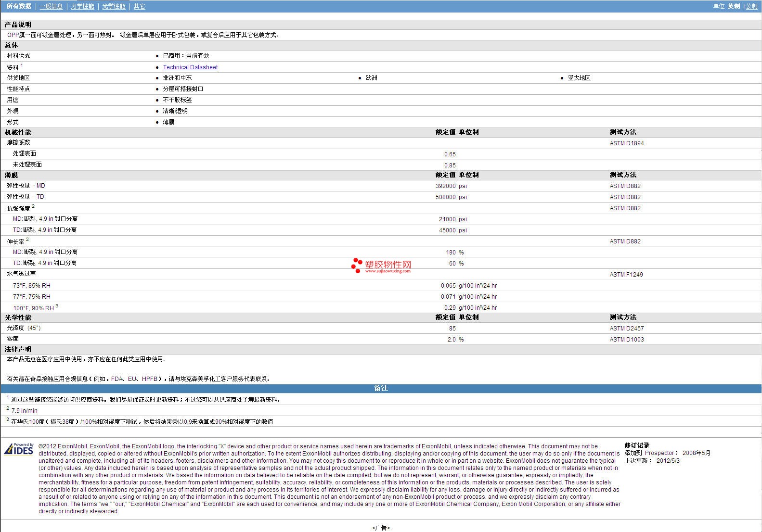
Task: Click the 备注 section header bar
Action: (381, 388)
